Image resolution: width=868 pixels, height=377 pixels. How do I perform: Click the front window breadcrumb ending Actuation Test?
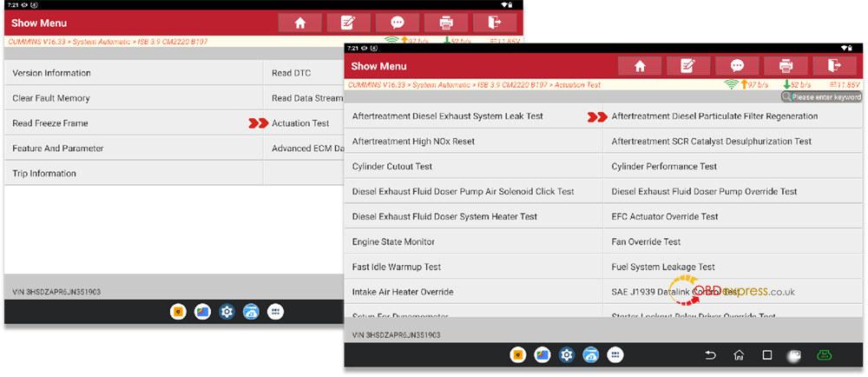tap(474, 85)
